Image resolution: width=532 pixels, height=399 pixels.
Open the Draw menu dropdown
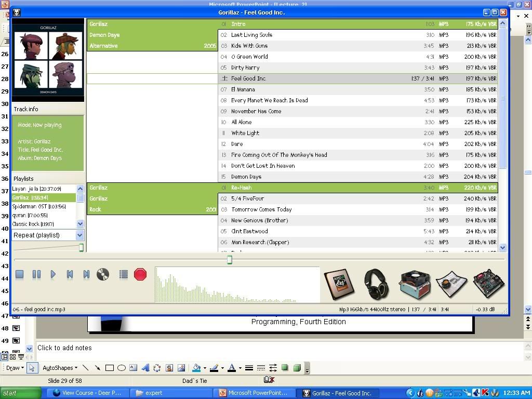click(x=14, y=368)
